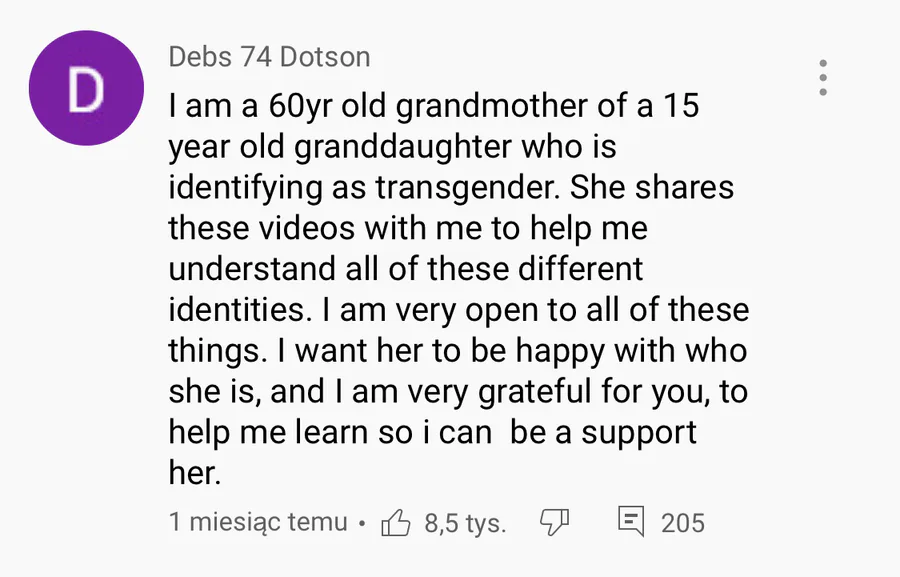Click the word "understand" in the comment
The width and height of the screenshot is (900, 577).
(250, 269)
